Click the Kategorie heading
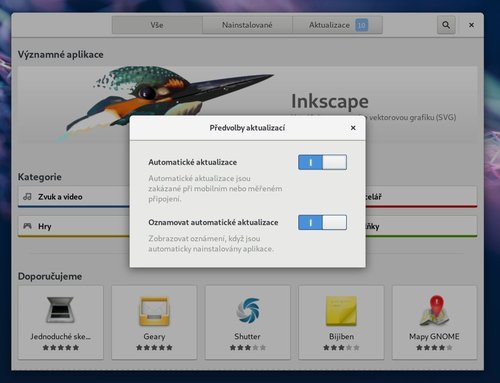The image size is (500, 383). tap(40, 177)
